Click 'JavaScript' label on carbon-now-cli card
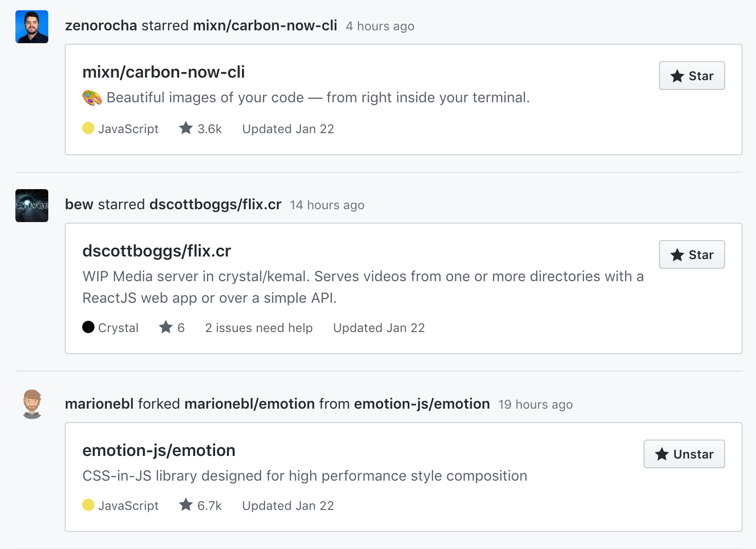The height and width of the screenshot is (549, 756). tap(128, 129)
